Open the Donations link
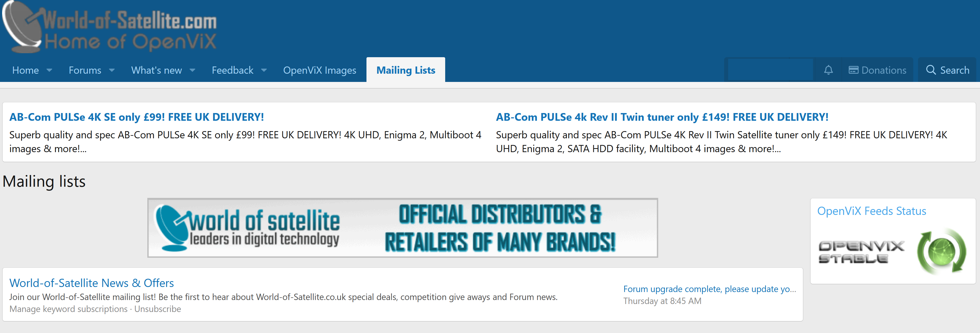The height and width of the screenshot is (333, 980). (877, 70)
